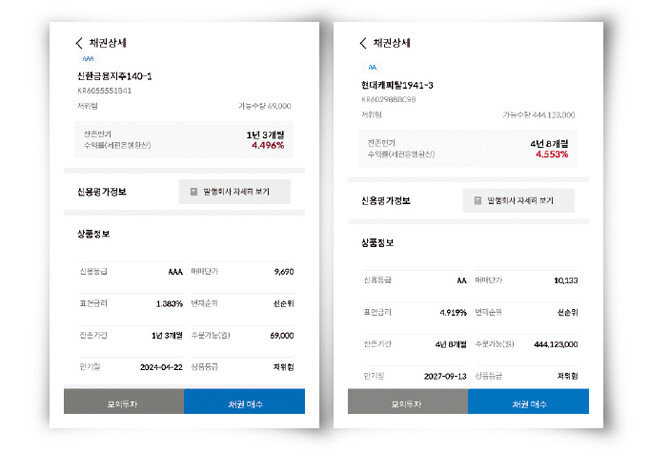Viewport: 650px width, 454px height.
Task: Tap the AAA rating badge above 신한금융지주140-1
Action: tap(88, 59)
